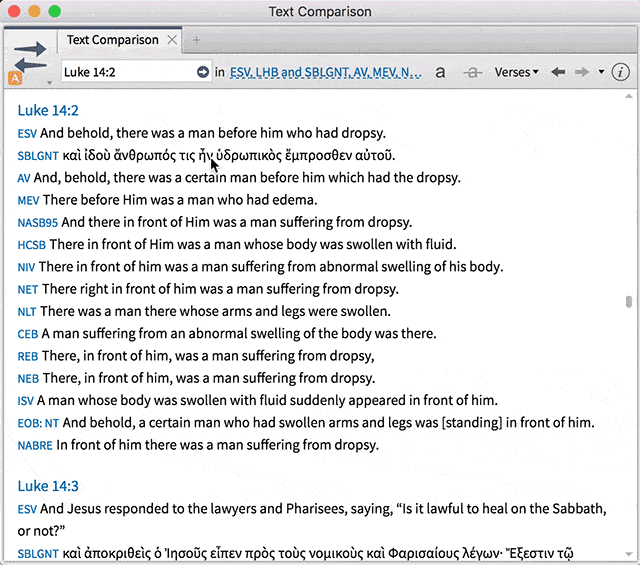
Task: Expand the small arrow below panel icon
Action: tap(49, 82)
